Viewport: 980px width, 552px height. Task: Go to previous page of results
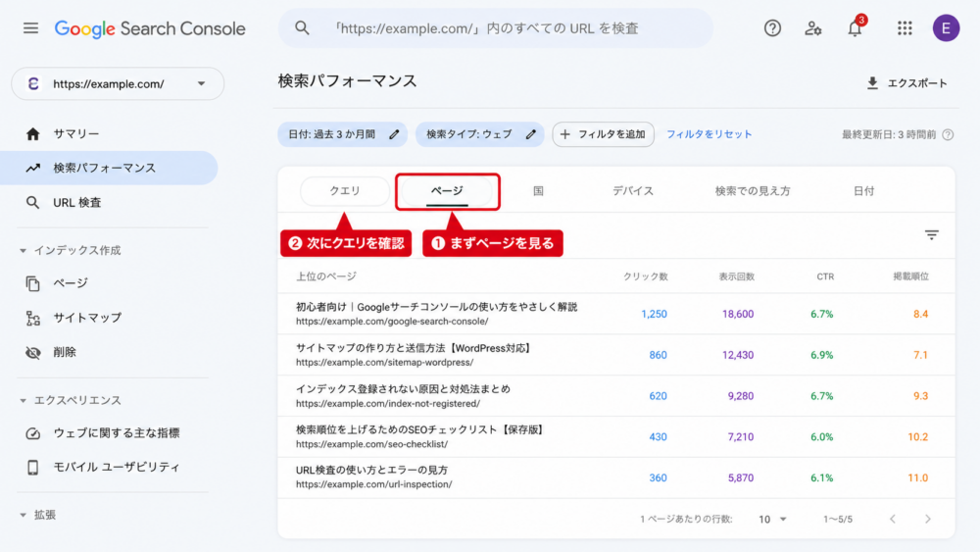893,519
